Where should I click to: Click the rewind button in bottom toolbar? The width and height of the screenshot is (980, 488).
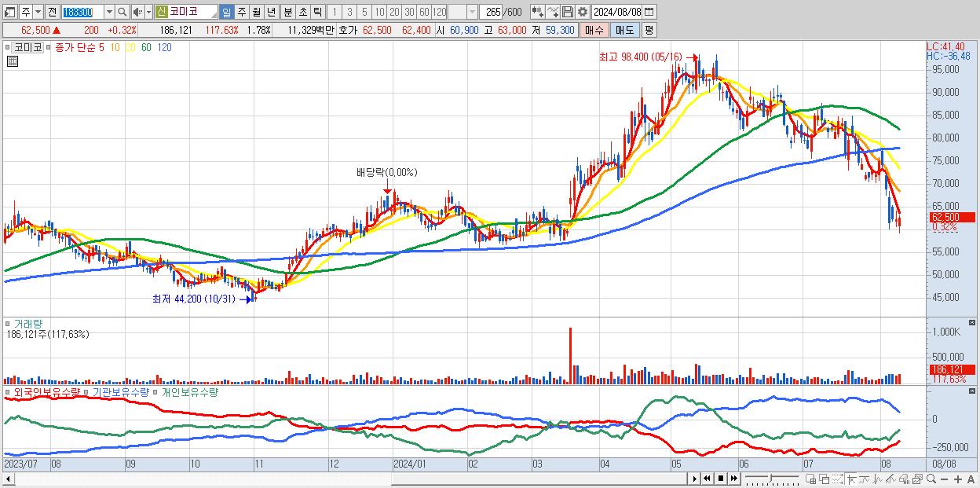coord(707,479)
